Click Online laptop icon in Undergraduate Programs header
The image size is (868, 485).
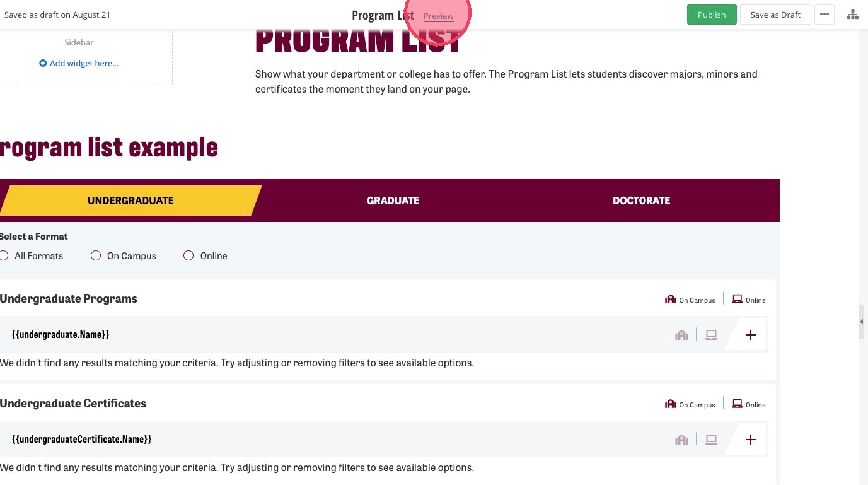pos(737,299)
